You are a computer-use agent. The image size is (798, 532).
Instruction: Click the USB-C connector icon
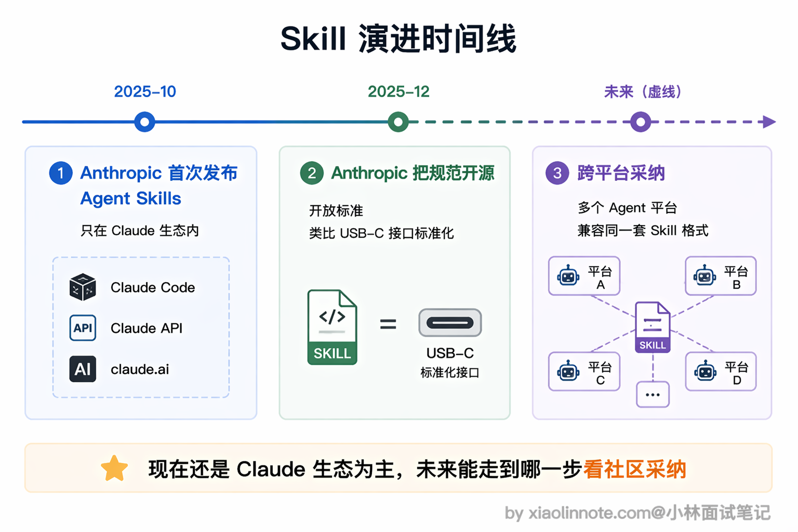[x=450, y=323]
